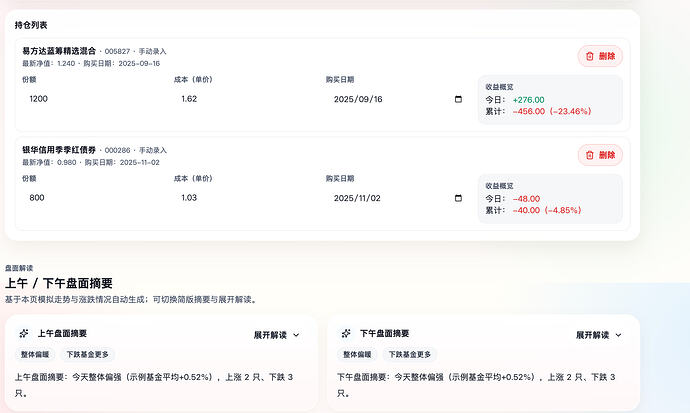Click fund code 000286

(x=117, y=150)
